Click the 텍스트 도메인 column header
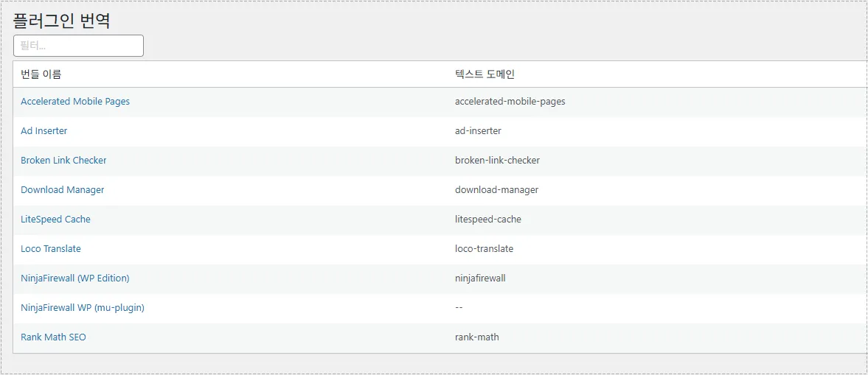The width and height of the screenshot is (868, 375). pos(485,74)
